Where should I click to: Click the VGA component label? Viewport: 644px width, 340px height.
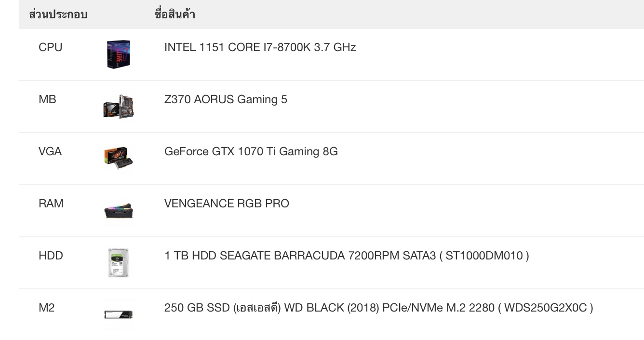pos(50,151)
